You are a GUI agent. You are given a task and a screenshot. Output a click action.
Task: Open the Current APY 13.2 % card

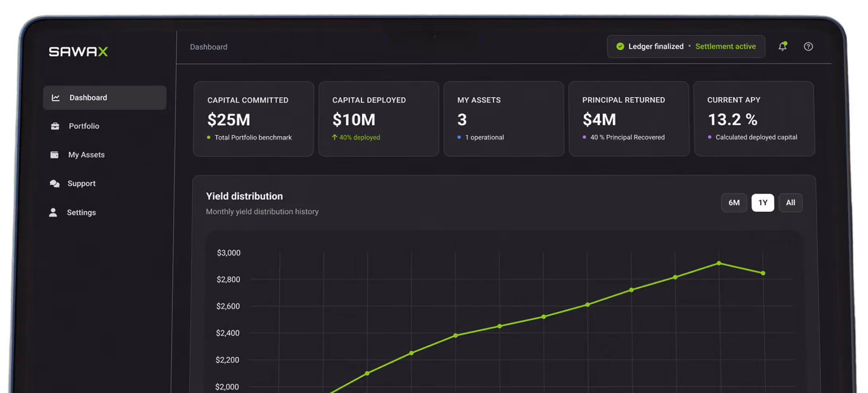pos(754,119)
